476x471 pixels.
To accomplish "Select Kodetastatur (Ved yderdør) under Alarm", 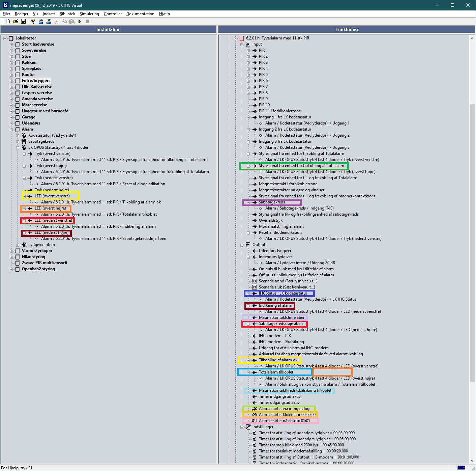I will (x=52, y=135).
